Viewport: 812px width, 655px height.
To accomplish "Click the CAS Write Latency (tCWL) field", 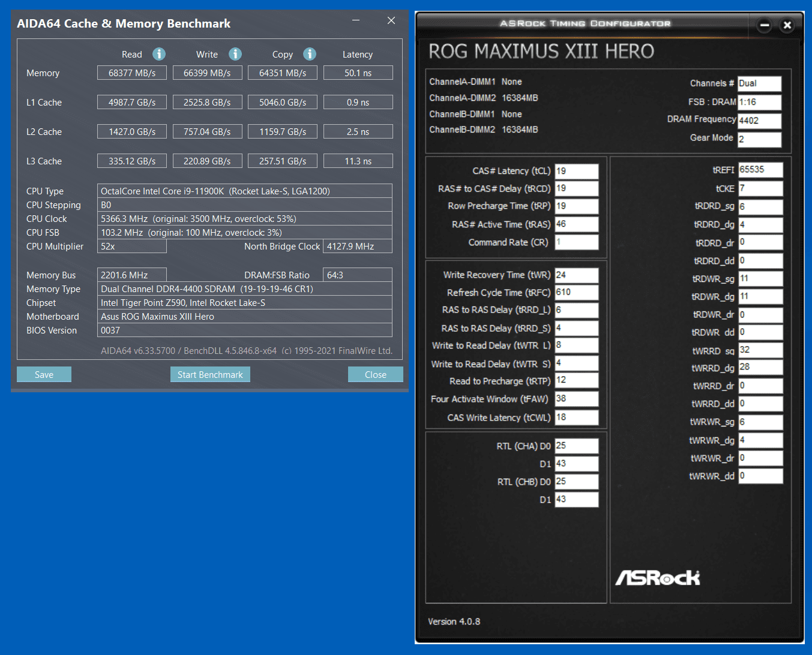I will 577,417.
